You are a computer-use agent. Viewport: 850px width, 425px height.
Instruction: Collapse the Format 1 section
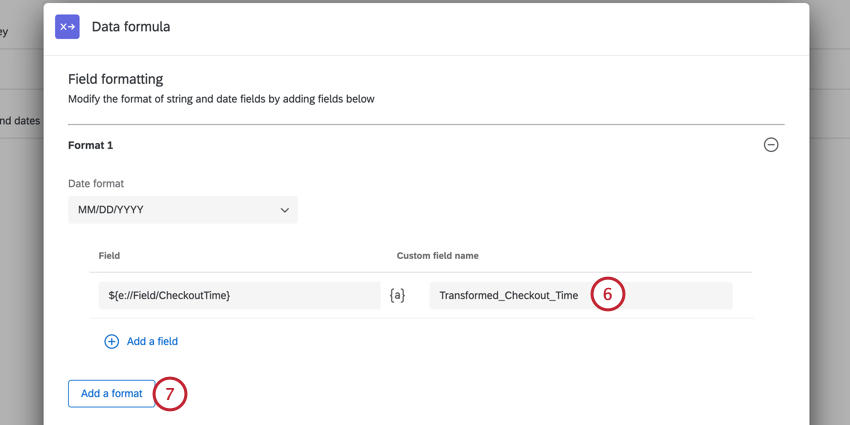(x=771, y=145)
